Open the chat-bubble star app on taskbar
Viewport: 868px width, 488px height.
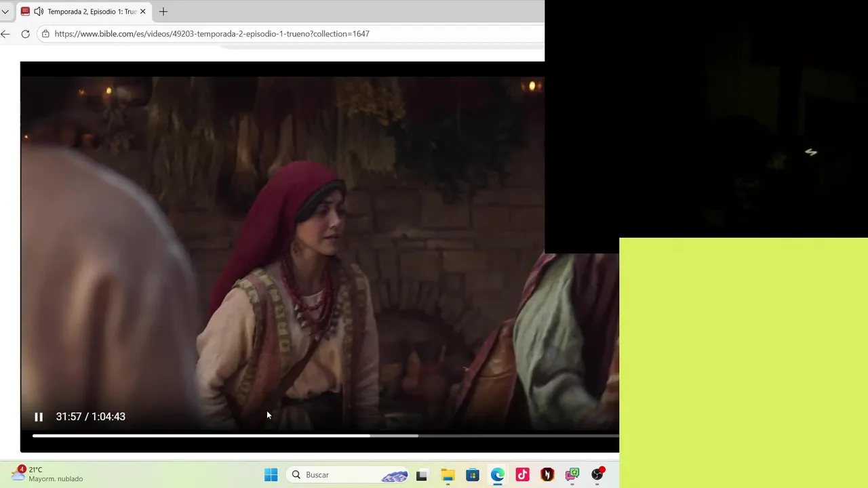click(572, 475)
